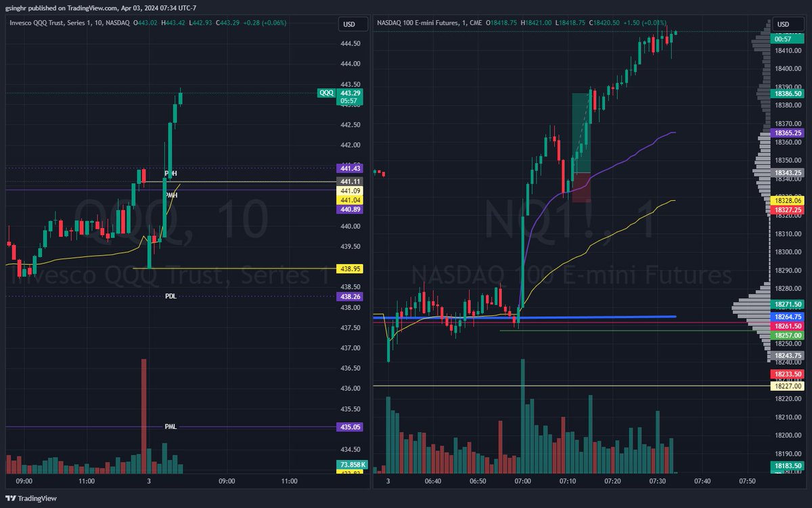Viewport: 812px width, 508px height.
Task: Click the purple 435.05 PML price label
Action: 350,427
